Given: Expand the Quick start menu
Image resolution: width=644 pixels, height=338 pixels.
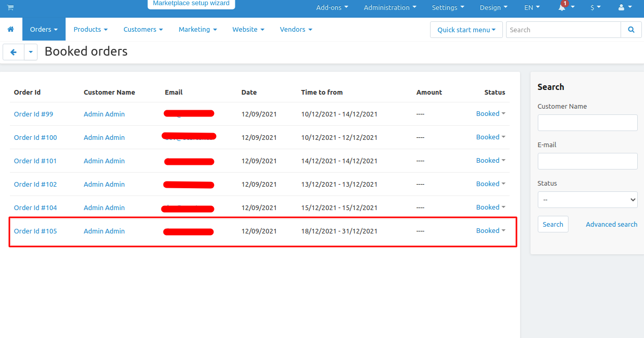Looking at the screenshot, I should [466, 30].
